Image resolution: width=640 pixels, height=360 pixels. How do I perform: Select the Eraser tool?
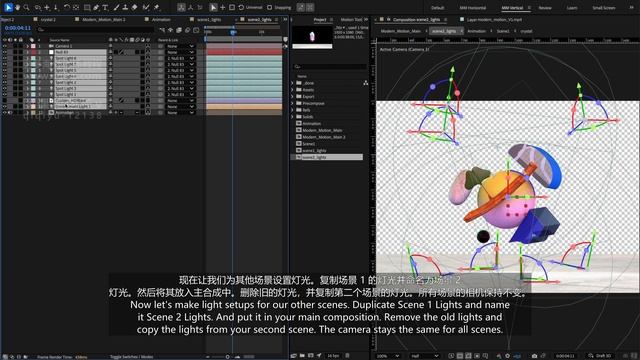pyautogui.click(x=134, y=7)
